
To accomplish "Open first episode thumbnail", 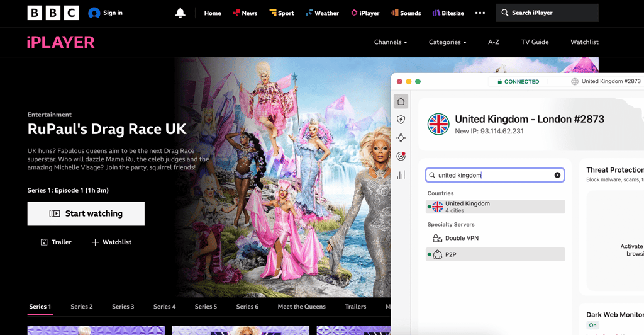I will pos(96,331).
